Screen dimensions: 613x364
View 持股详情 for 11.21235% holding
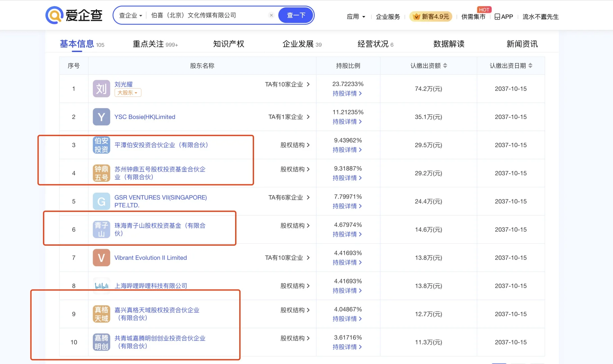click(347, 121)
